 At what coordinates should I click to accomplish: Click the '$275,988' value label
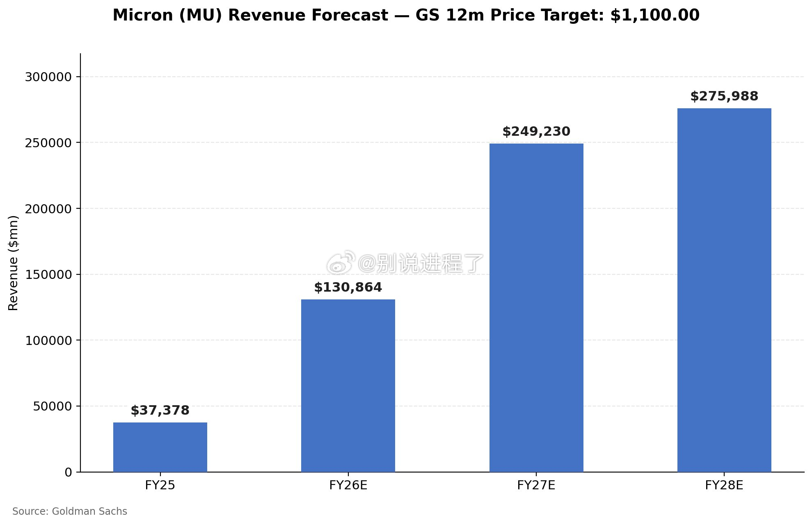tap(724, 96)
